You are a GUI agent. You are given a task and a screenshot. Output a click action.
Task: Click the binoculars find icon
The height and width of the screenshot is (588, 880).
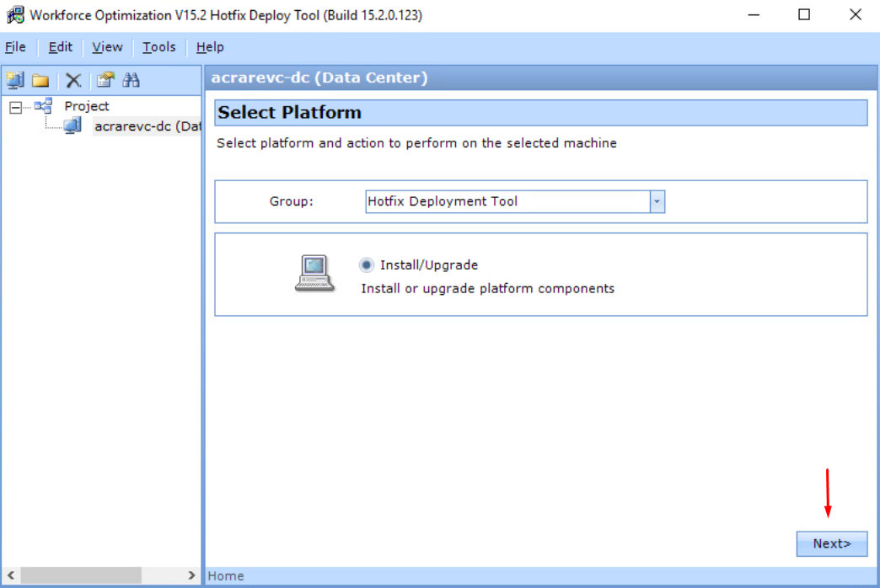pos(131,80)
